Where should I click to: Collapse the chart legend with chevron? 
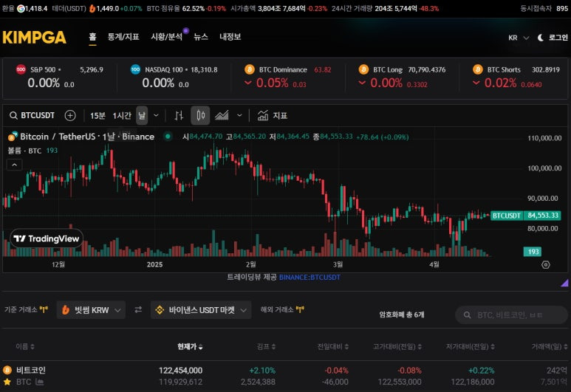point(14,165)
